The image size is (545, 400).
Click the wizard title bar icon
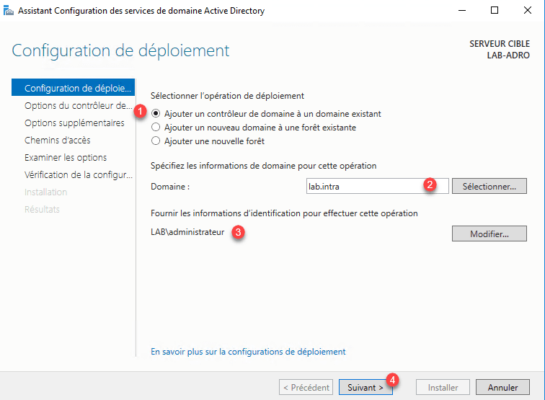pyautogui.click(x=8, y=11)
